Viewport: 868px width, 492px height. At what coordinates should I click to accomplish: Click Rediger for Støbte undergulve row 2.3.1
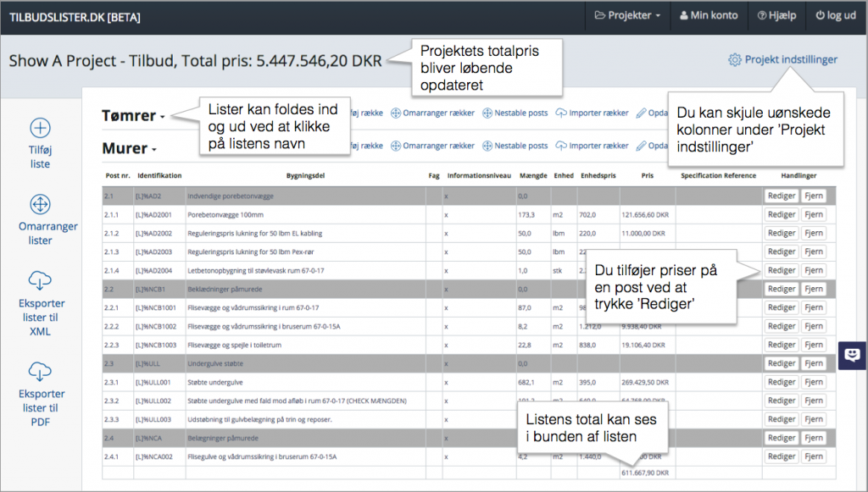pyautogui.click(x=781, y=382)
